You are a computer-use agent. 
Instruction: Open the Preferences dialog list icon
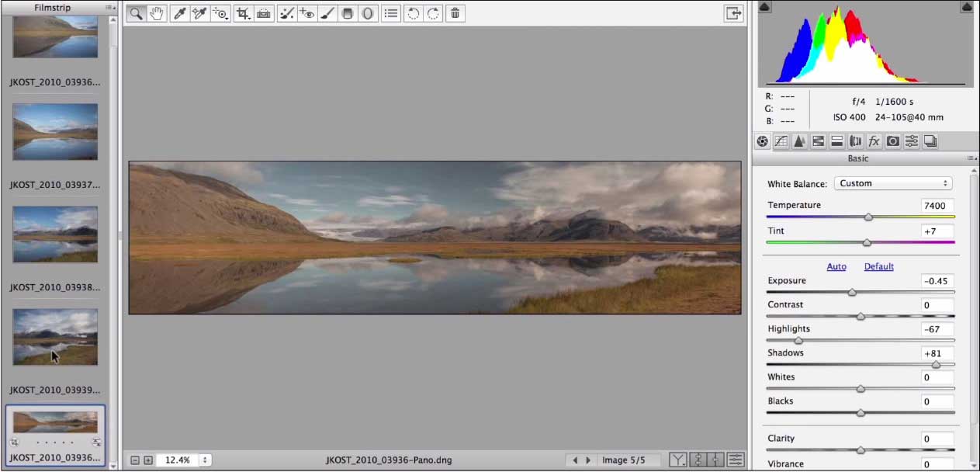pos(391,13)
